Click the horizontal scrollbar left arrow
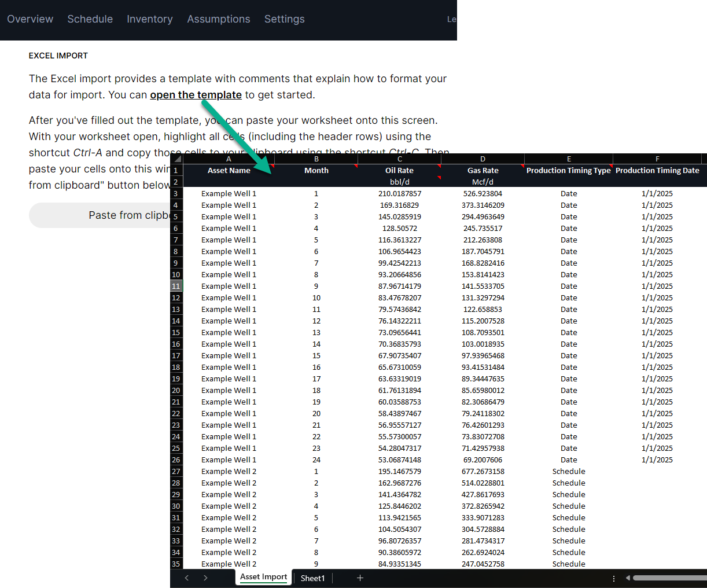The image size is (707, 588). pyautogui.click(x=628, y=578)
